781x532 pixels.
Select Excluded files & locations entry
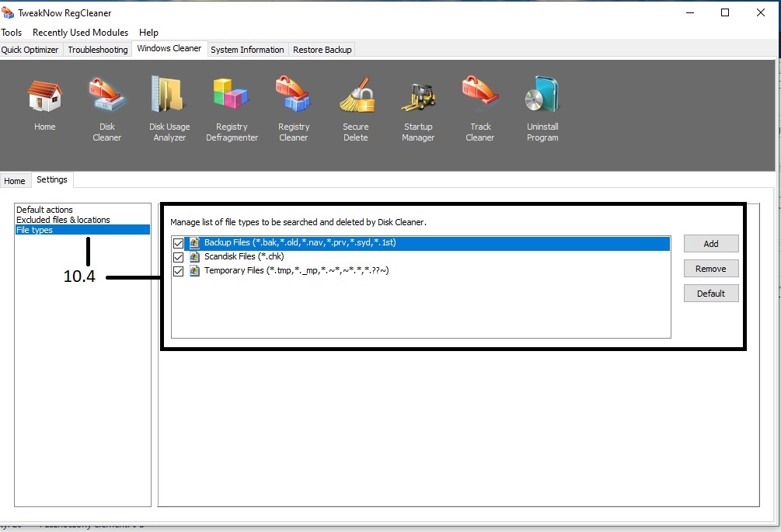pyautogui.click(x=63, y=220)
